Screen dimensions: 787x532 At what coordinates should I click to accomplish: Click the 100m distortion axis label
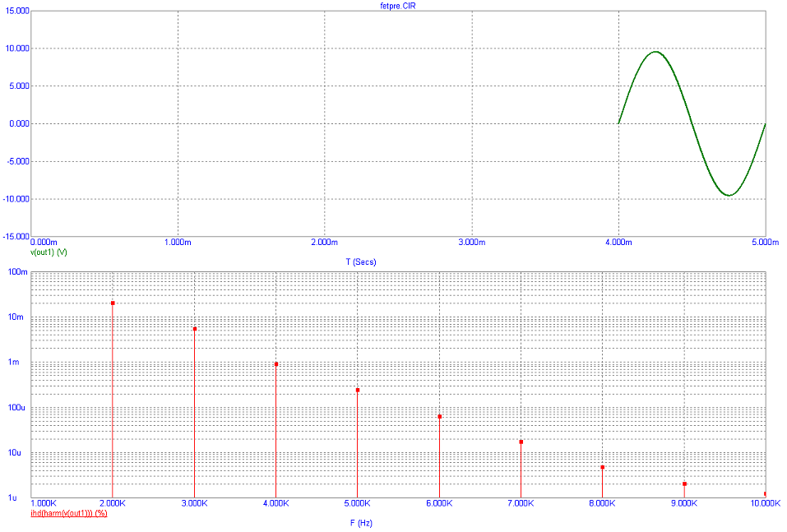(17, 272)
